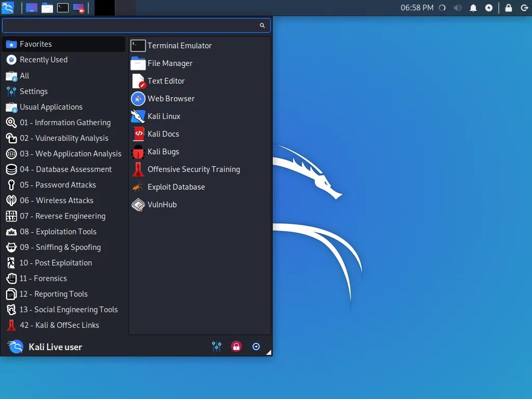
Task: Open 12 - Reporting Tools category
Action: pyautogui.click(x=63, y=294)
